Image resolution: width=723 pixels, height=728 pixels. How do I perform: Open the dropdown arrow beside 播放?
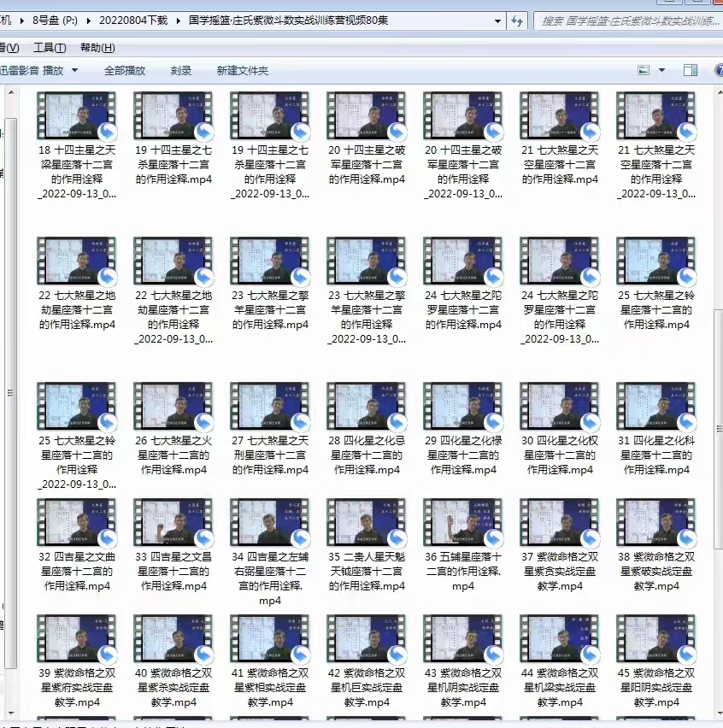click(73, 71)
